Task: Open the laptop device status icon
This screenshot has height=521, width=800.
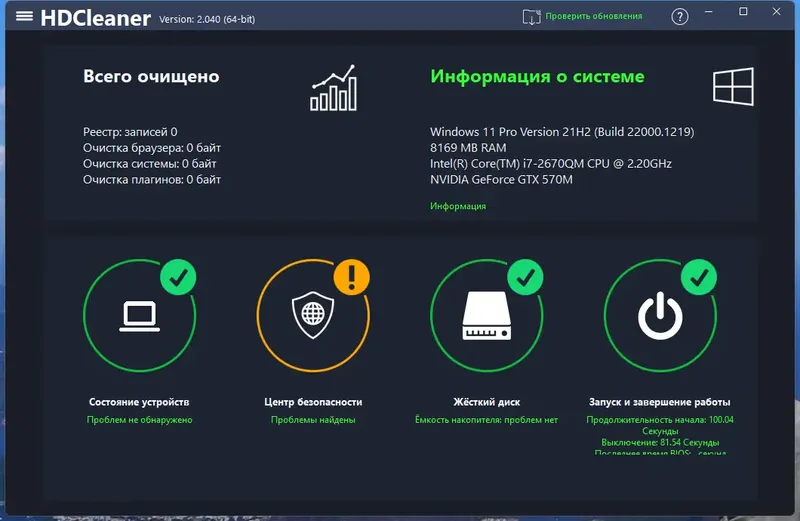Action: (139, 316)
